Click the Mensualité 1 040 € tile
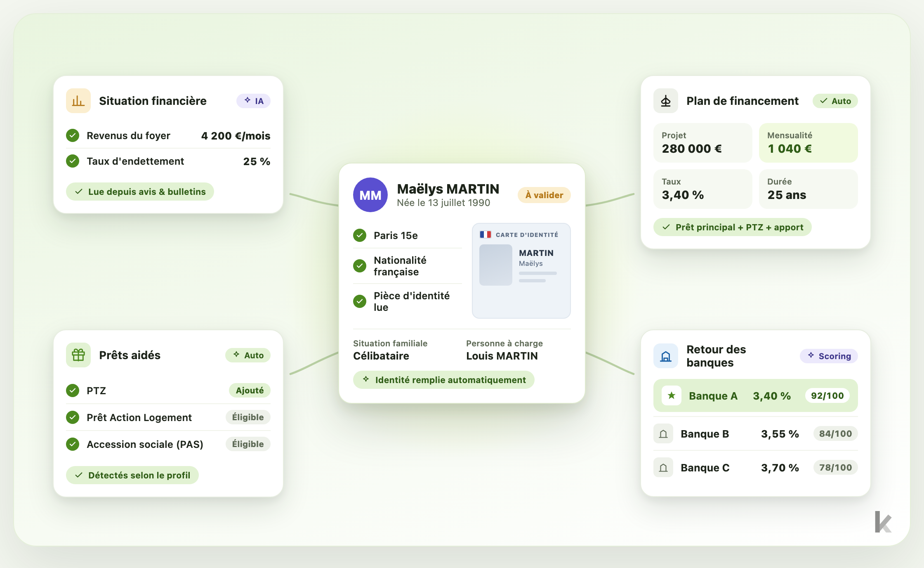This screenshot has width=924, height=568. tap(808, 142)
